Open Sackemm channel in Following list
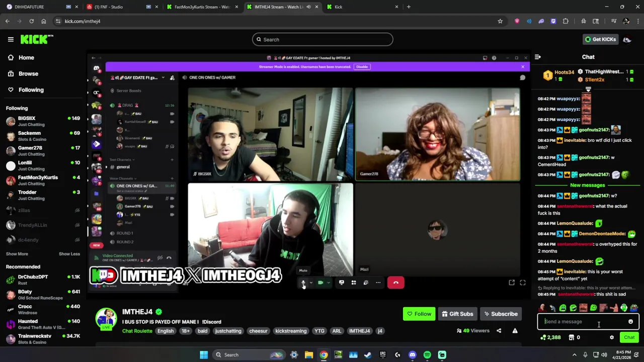This screenshot has width=644, height=362. tap(43, 136)
